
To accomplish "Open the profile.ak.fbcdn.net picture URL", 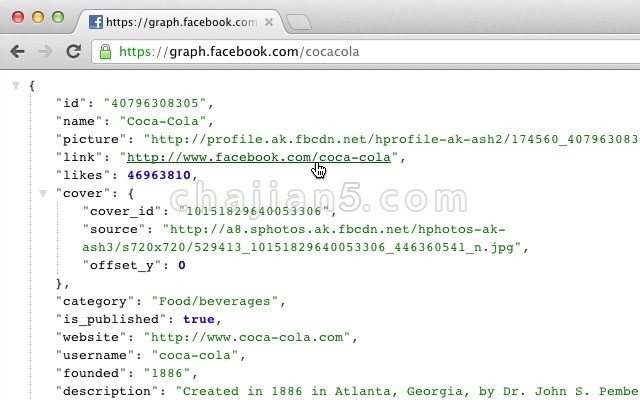I will point(394,139).
